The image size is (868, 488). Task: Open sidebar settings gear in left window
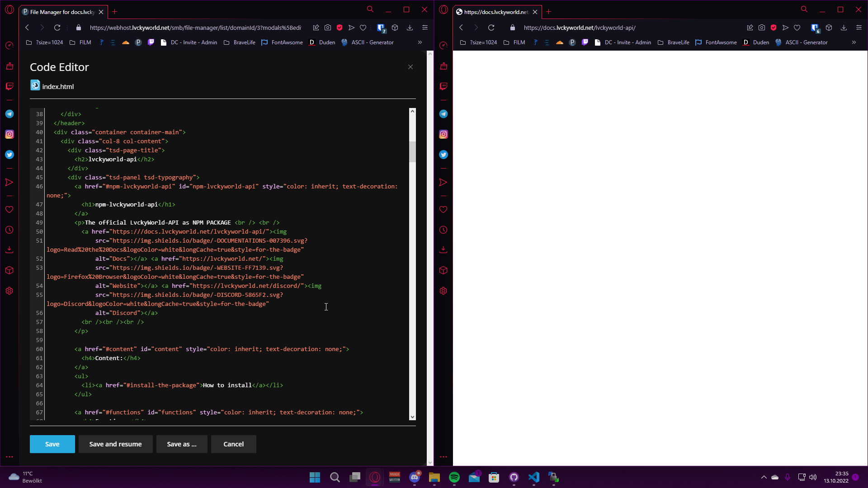tap(9, 291)
